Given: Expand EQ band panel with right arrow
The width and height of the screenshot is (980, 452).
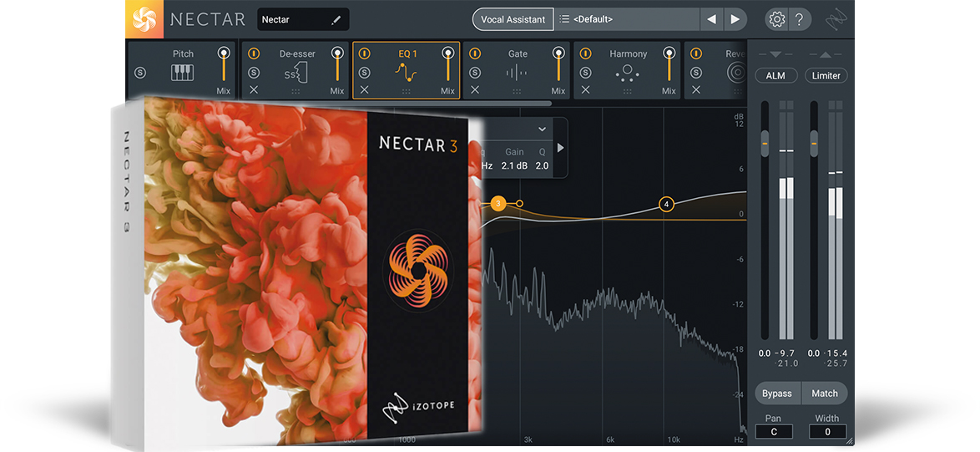Looking at the screenshot, I should click(x=561, y=148).
